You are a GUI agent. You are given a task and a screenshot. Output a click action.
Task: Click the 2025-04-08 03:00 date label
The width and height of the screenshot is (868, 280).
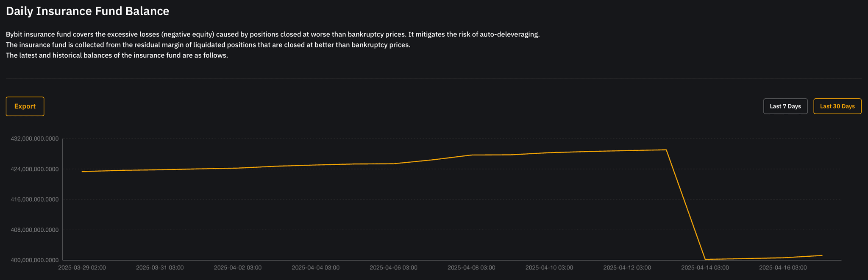click(471, 268)
